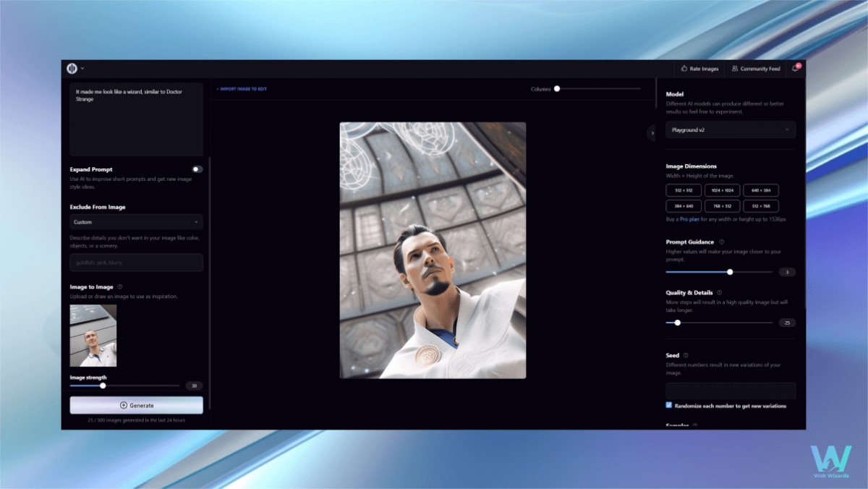Click the Prompt Guidance slider handle

click(x=730, y=272)
